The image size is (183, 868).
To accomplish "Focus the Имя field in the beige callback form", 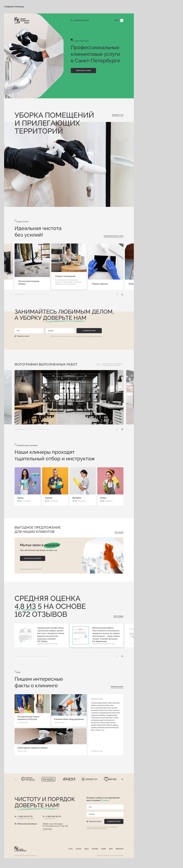I will pos(29,330).
